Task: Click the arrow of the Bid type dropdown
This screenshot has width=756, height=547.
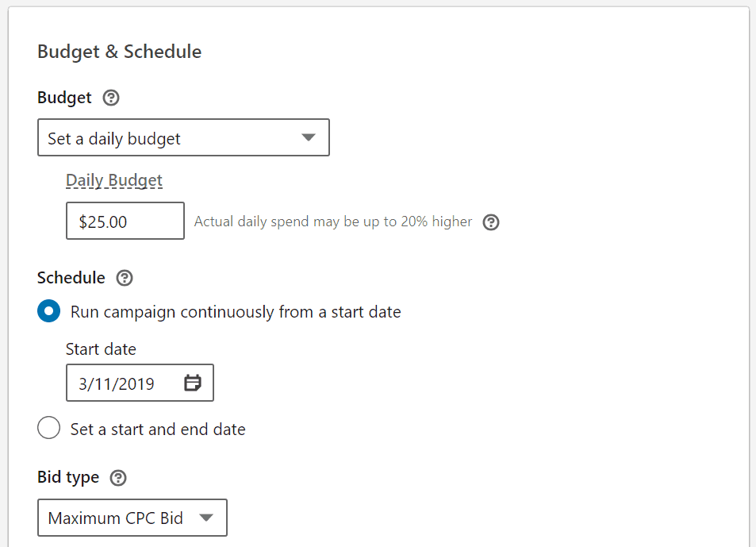Action: [x=206, y=518]
